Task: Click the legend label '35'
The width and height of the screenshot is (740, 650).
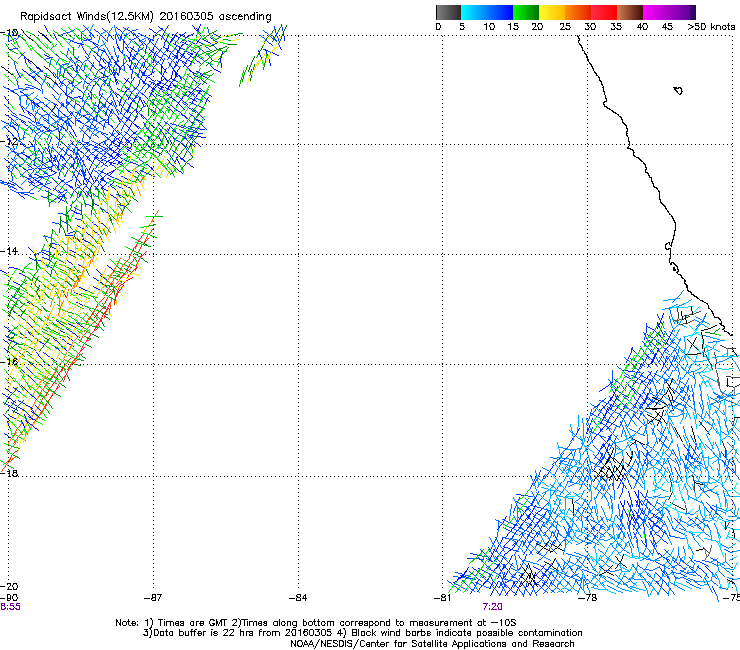Action: [616, 27]
